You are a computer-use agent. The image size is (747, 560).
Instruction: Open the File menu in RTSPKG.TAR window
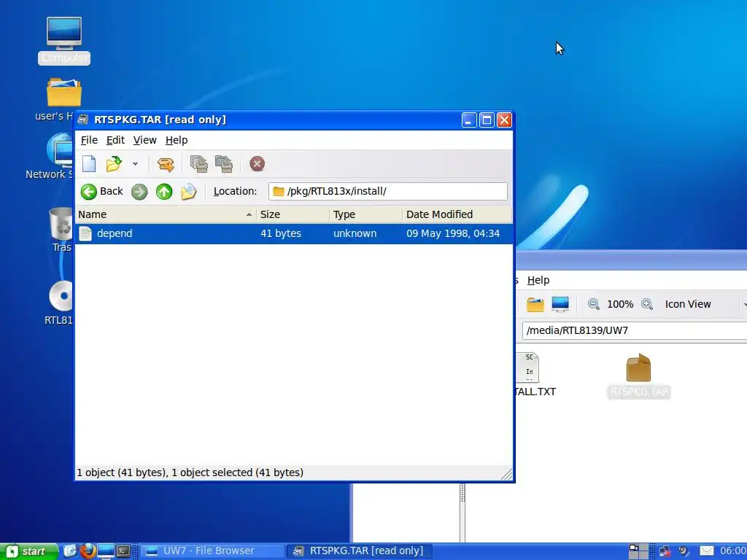tap(89, 140)
